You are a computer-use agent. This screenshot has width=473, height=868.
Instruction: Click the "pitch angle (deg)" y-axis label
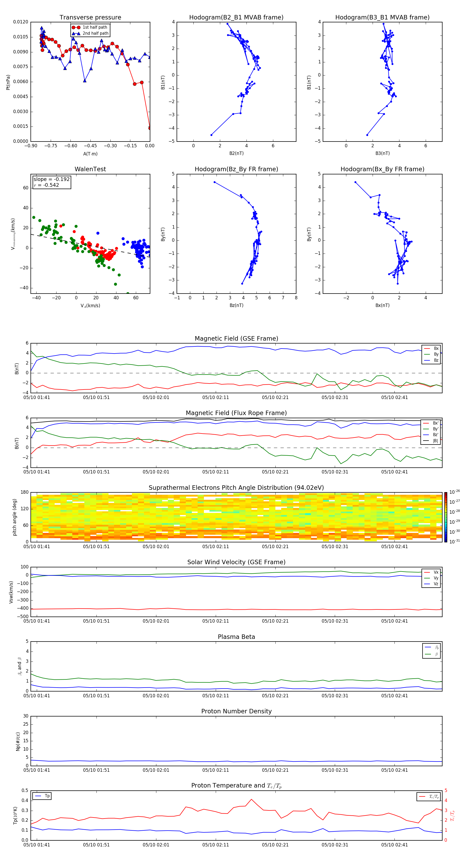coord(14,517)
